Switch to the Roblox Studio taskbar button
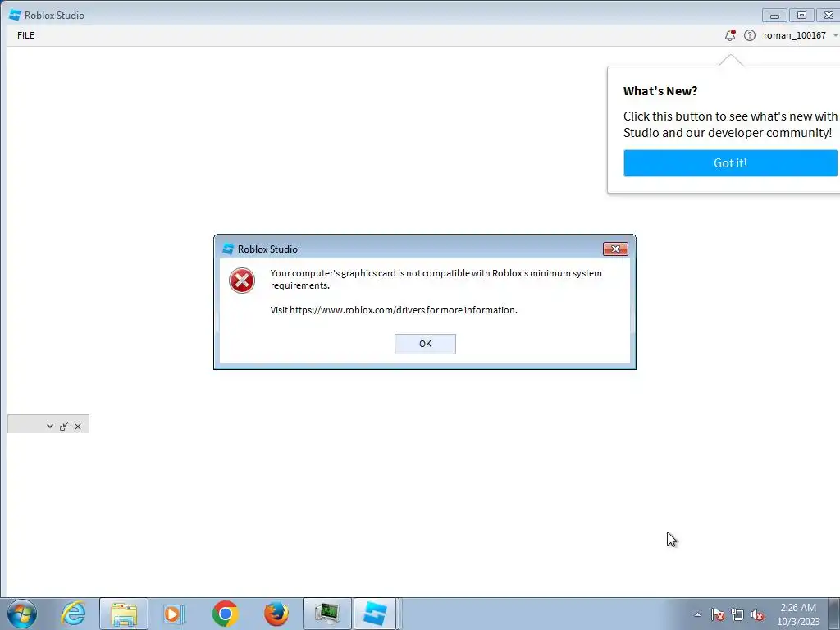The width and height of the screenshot is (840, 630). (x=375, y=614)
